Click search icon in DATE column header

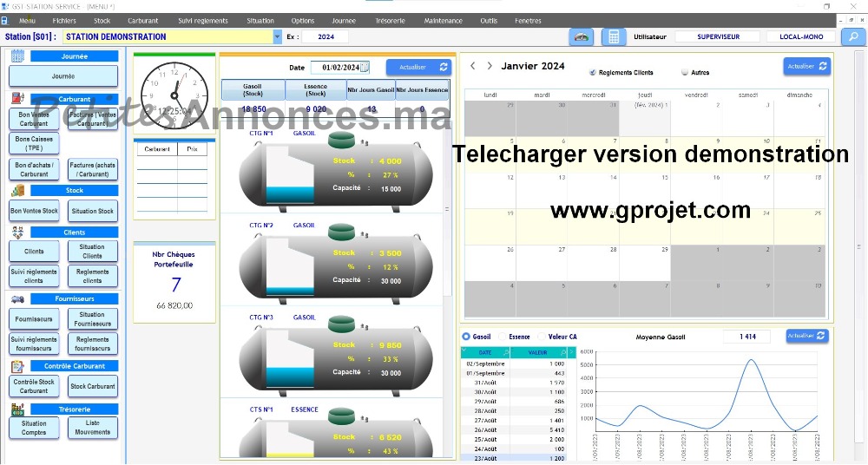coord(506,352)
